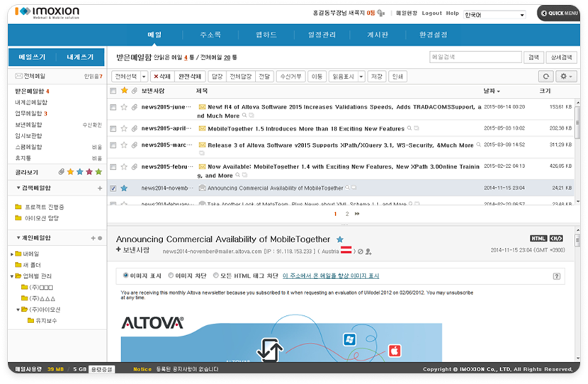Check the news2015-febru mail checkbox
Screen dimensions: 588x384
click(113, 167)
